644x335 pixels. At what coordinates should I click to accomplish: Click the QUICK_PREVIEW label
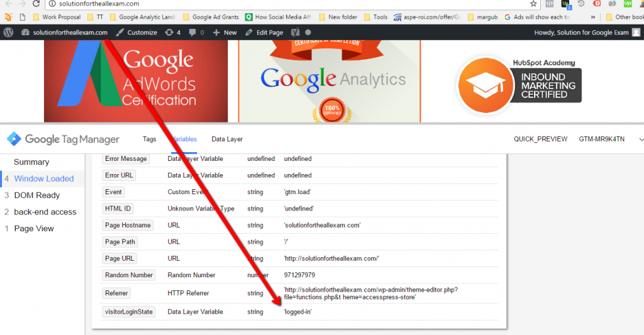pyautogui.click(x=540, y=139)
